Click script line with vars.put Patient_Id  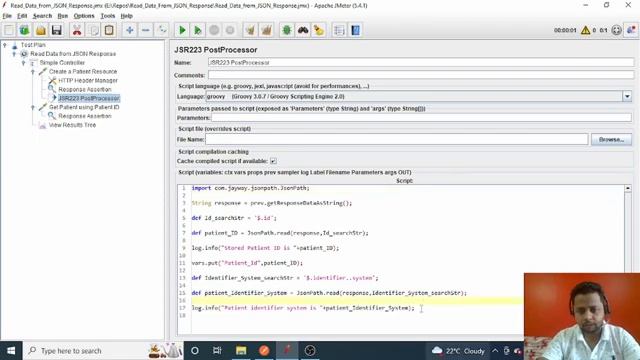click(247, 263)
